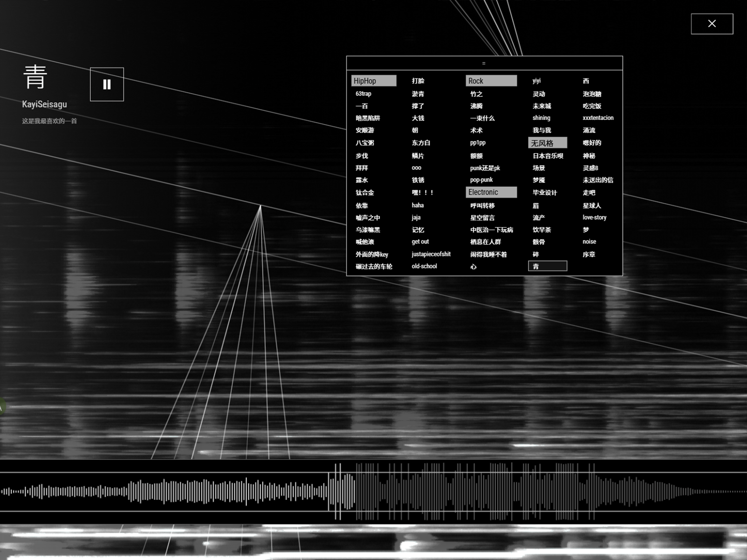The height and width of the screenshot is (560, 747).
Task: Click the artist name KayiSeisagu
Action: click(45, 104)
